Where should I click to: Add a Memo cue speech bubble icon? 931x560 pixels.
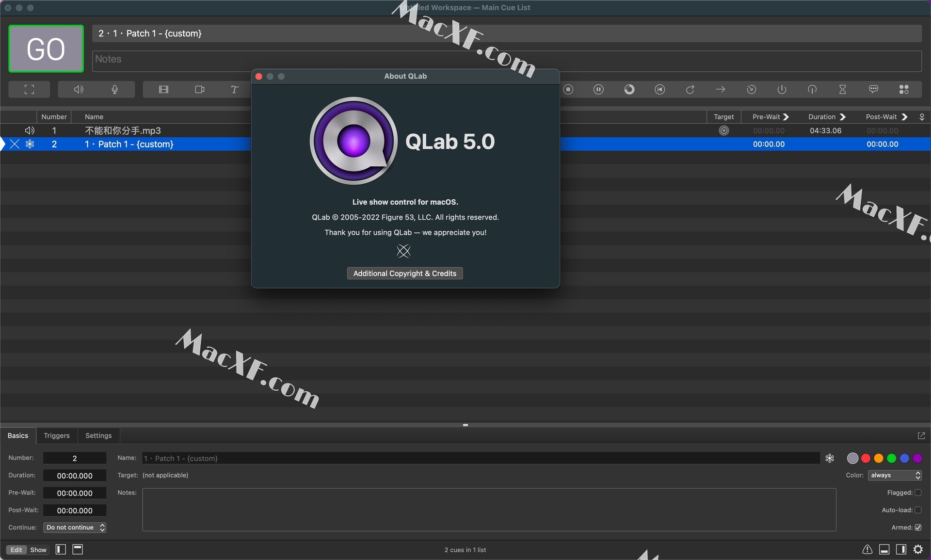(873, 89)
